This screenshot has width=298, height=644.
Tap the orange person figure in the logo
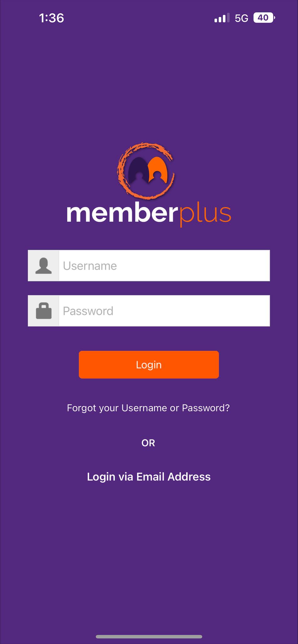click(x=157, y=170)
